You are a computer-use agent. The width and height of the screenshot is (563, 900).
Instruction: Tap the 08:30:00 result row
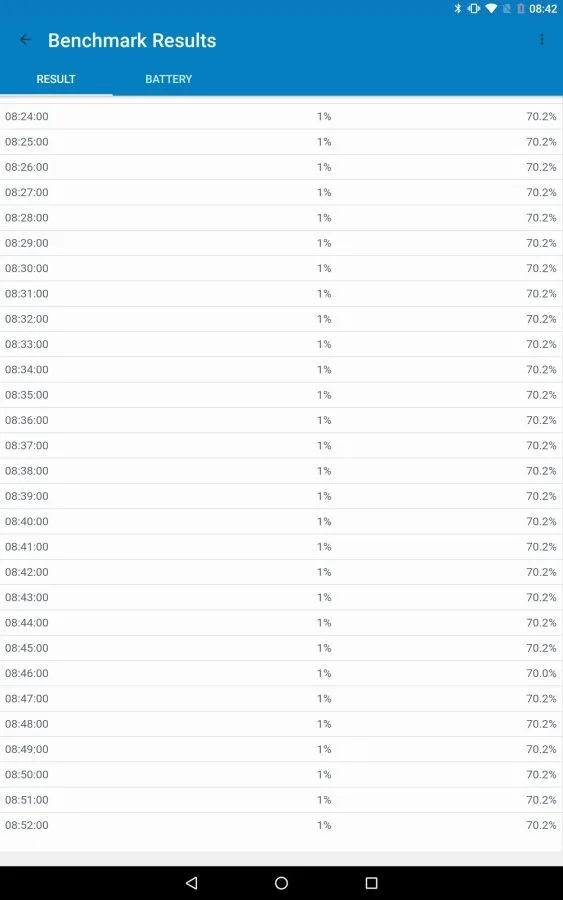tap(281, 268)
